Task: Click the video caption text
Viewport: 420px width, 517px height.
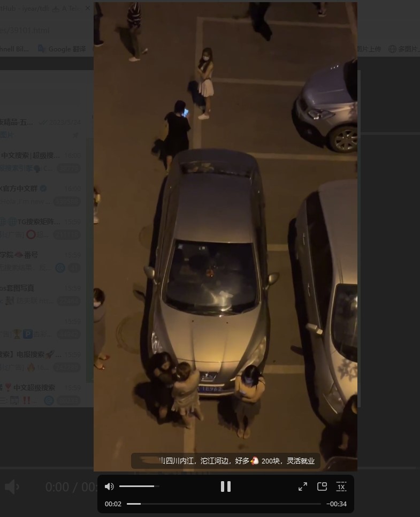Action: (x=238, y=461)
